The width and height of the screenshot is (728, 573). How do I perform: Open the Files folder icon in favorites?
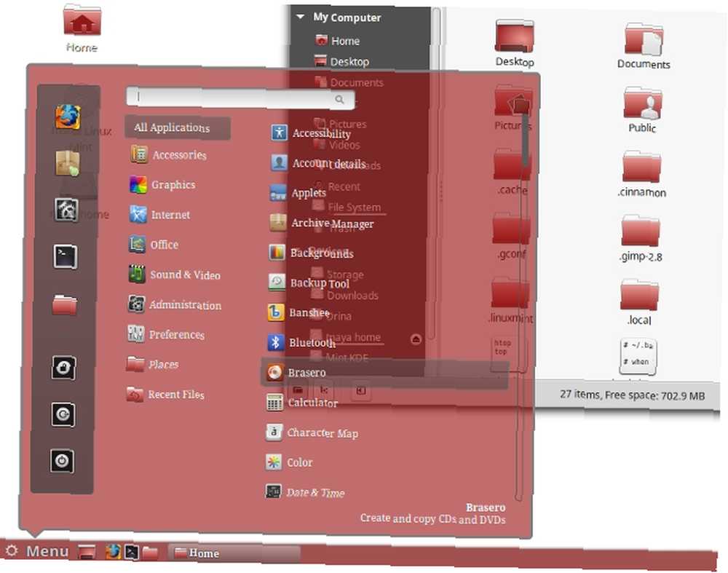pos(65,304)
